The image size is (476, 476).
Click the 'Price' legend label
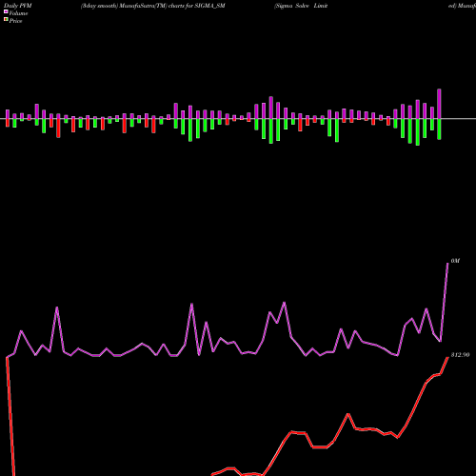pos(15,21)
